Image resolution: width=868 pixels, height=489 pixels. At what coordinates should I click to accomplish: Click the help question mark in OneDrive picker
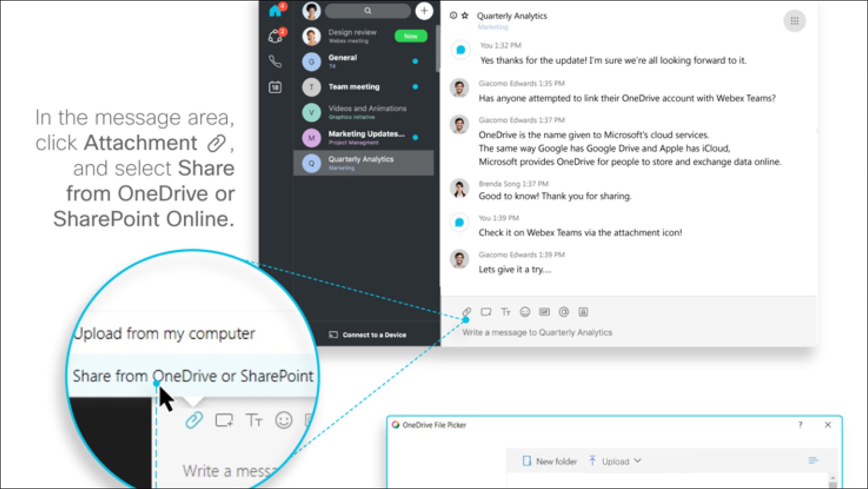[x=800, y=425]
